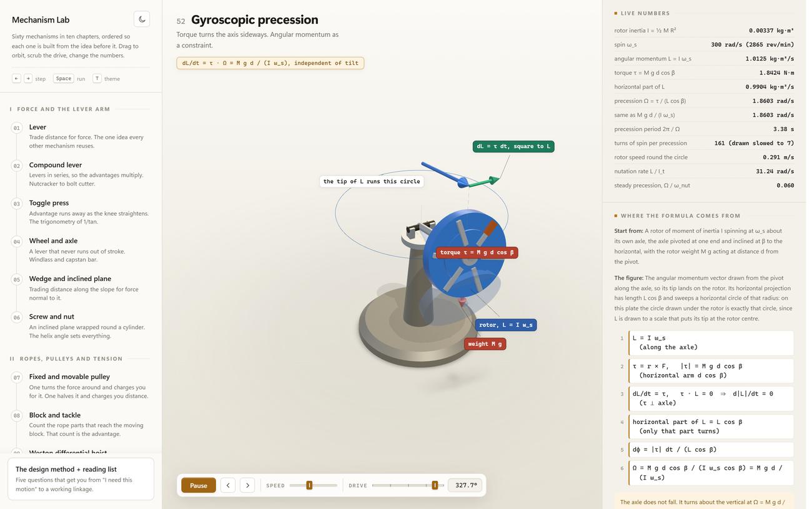Click the T theme key hint

point(97,79)
